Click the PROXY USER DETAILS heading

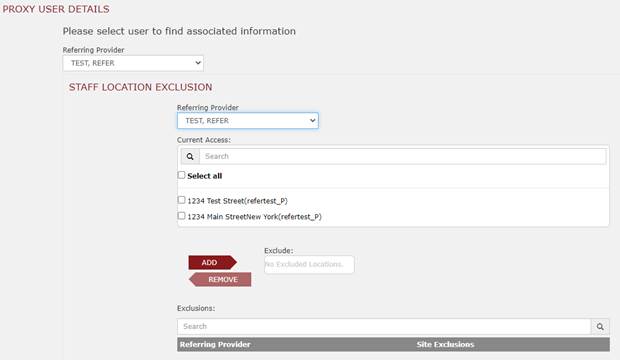pos(56,9)
